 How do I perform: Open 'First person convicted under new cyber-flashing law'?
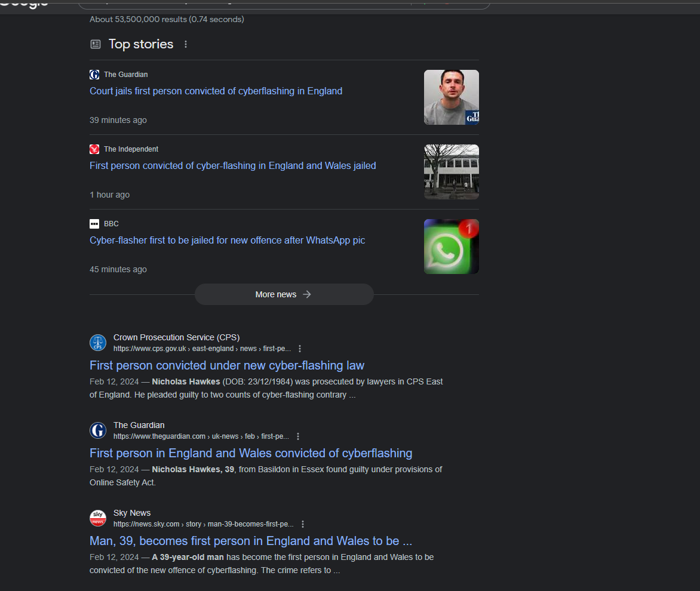226,365
